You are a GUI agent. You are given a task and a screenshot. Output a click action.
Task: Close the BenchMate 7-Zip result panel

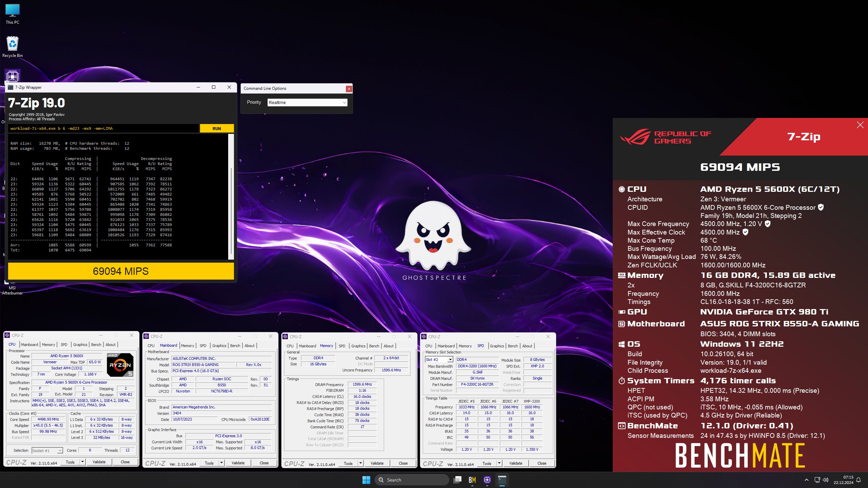coord(860,125)
